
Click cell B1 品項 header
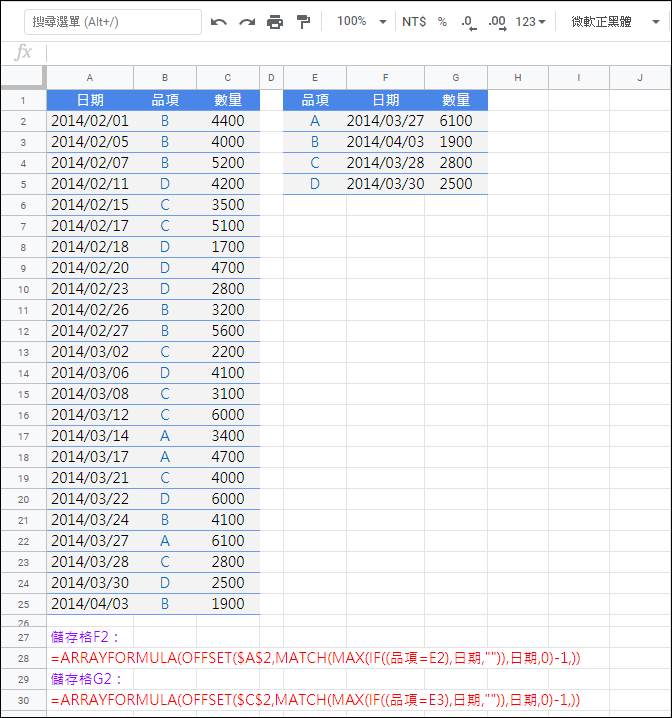(x=165, y=100)
